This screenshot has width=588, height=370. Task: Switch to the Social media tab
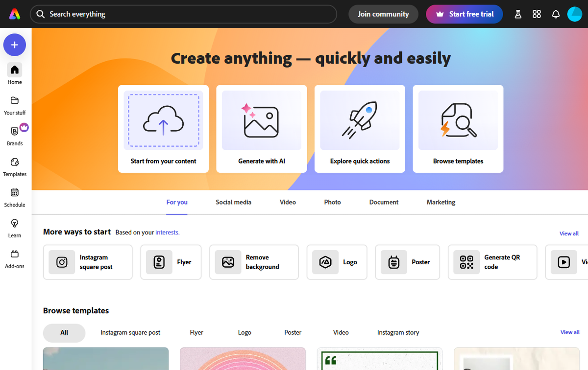pos(233,202)
